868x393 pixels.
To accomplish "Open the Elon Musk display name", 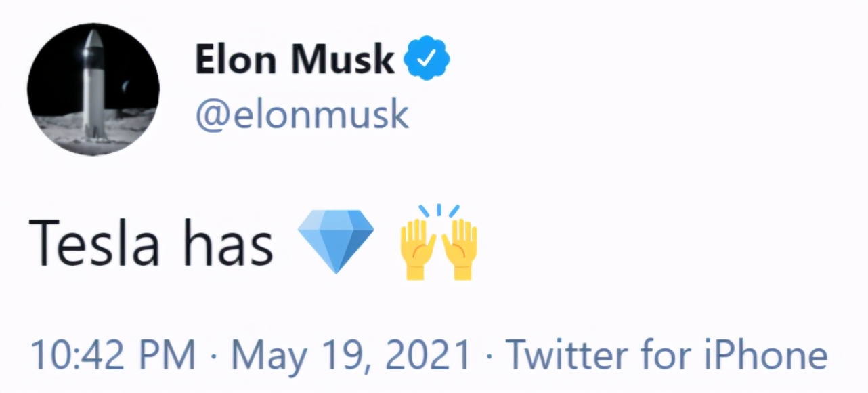I will pos(295,60).
